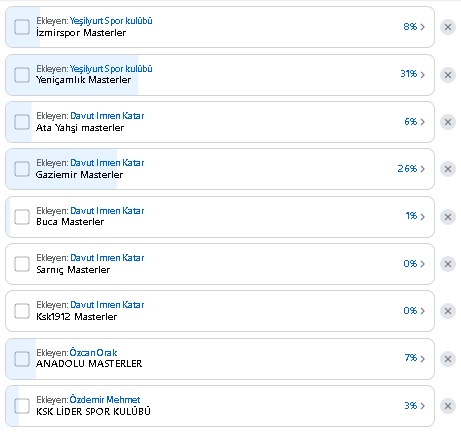Remove the Sarnıç Masterler option
Screen dimensions: 461x432
point(448,264)
